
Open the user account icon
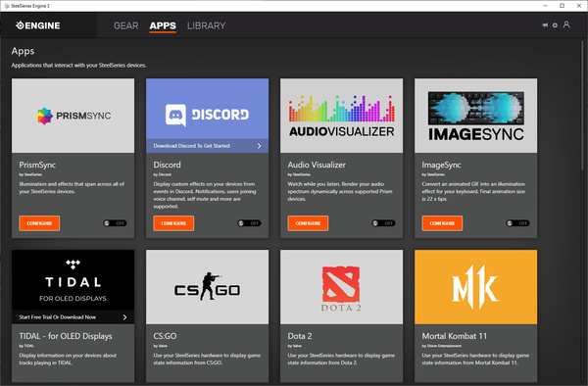[566, 24]
